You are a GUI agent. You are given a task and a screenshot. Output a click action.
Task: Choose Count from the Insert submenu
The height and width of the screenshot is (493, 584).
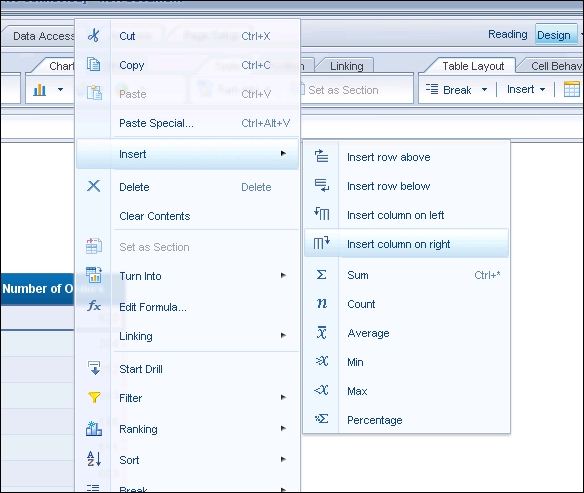click(406, 304)
